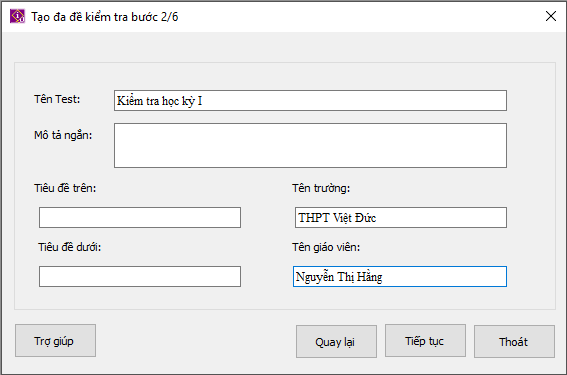This screenshot has width=567, height=375.
Task: Click the Mô tả ngắn: label
Action: pyautogui.click(x=63, y=135)
